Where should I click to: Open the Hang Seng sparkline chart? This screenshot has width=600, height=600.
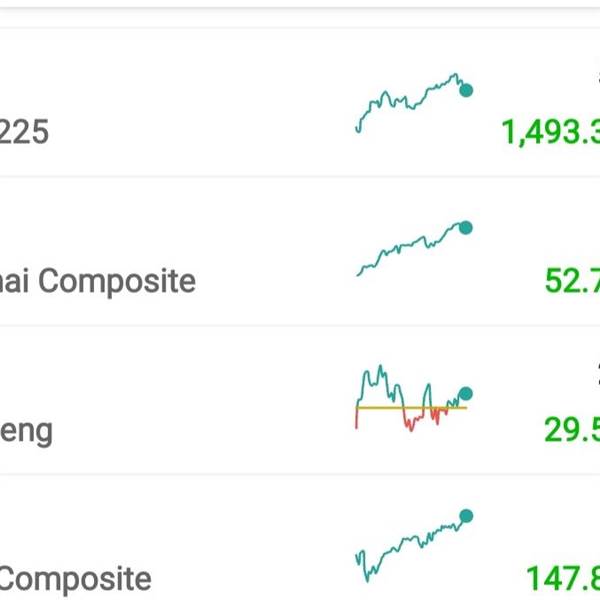click(410, 398)
